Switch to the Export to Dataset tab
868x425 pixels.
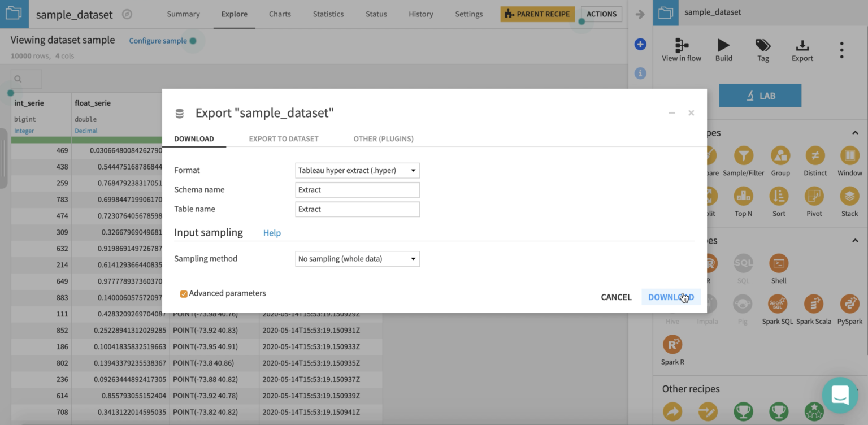click(x=283, y=138)
